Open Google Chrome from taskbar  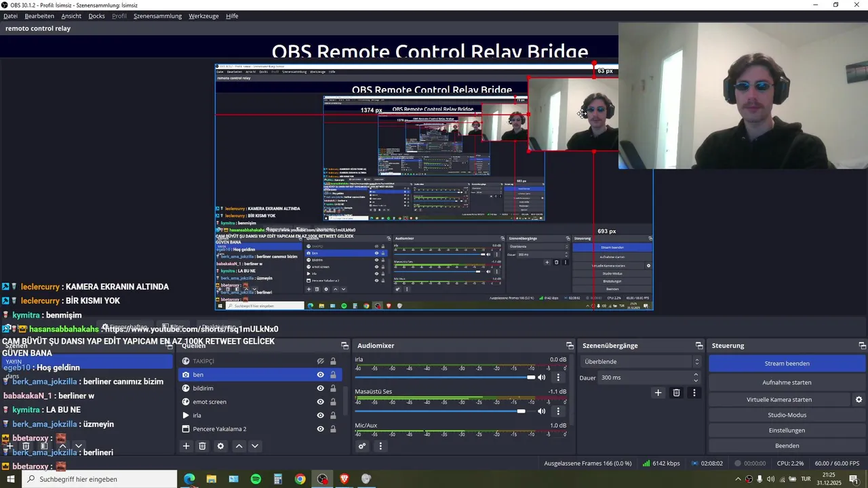coord(300,479)
